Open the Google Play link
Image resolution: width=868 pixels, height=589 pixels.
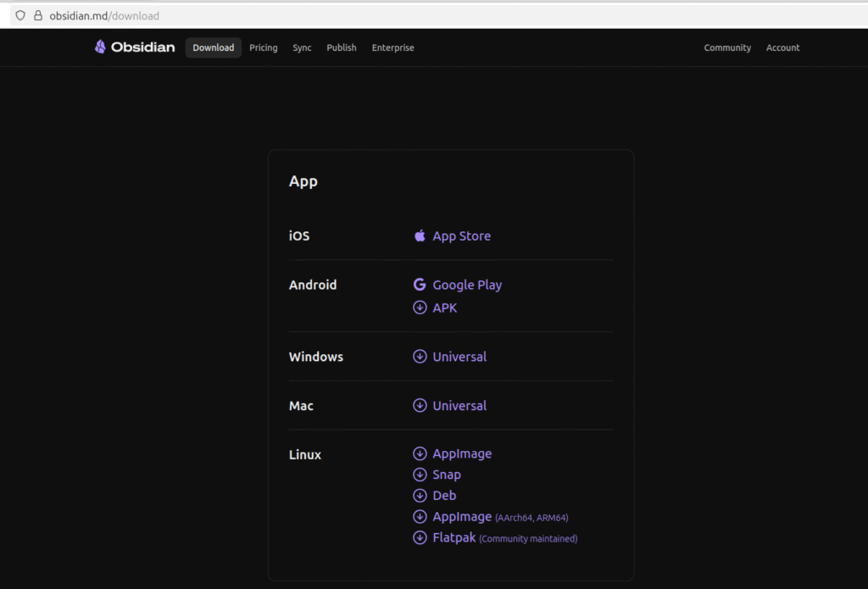click(467, 286)
